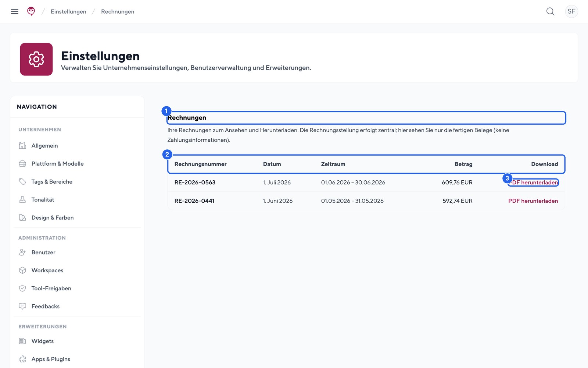This screenshot has width=588, height=368.
Task: Click the Datum column header
Action: (272, 164)
